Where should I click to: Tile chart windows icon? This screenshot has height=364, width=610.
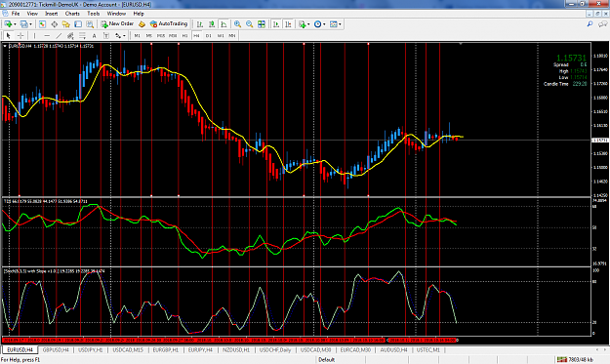pos(262,24)
